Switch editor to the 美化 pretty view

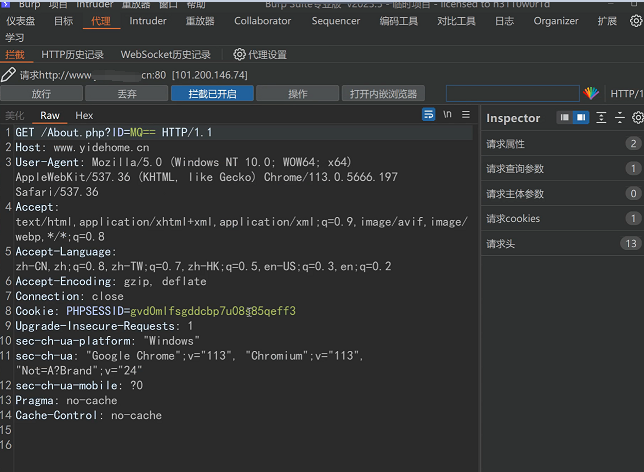[x=15, y=115]
